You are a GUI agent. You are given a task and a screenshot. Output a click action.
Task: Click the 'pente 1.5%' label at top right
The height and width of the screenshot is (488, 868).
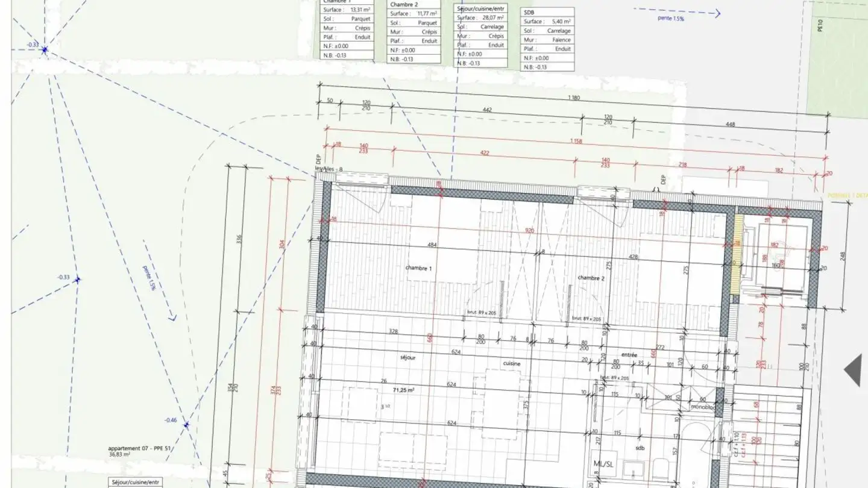click(x=671, y=19)
